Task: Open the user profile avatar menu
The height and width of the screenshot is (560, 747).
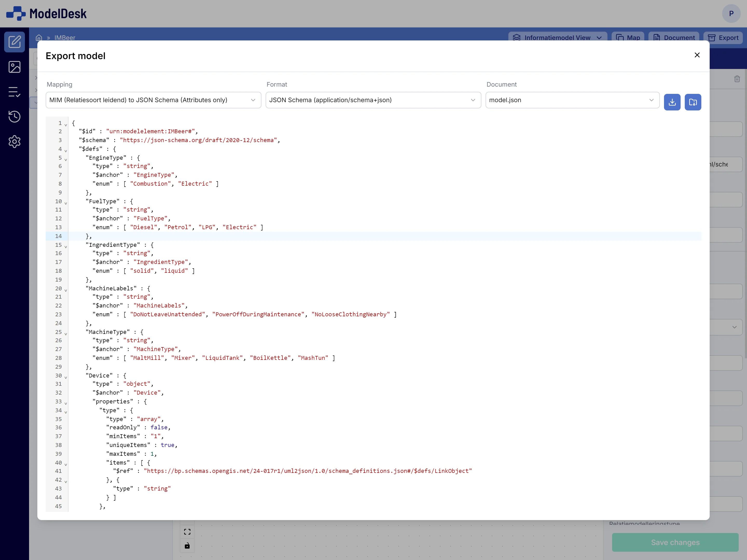Action: (731, 13)
